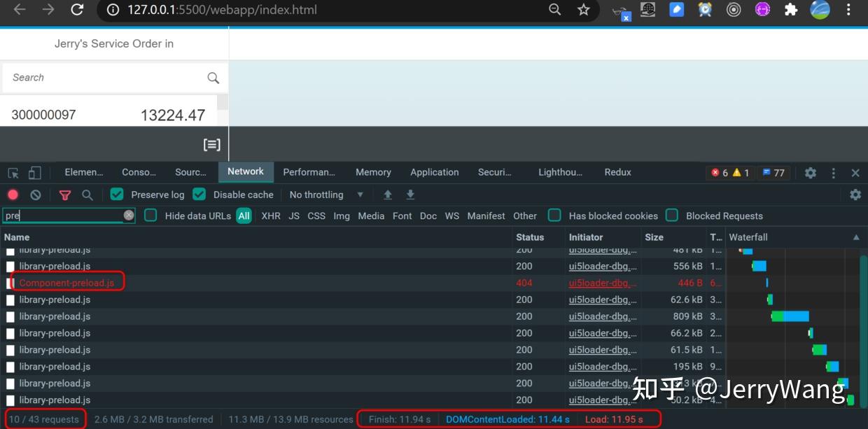Switch to the Memory tab
This screenshot has height=429, width=868.
pyautogui.click(x=373, y=171)
